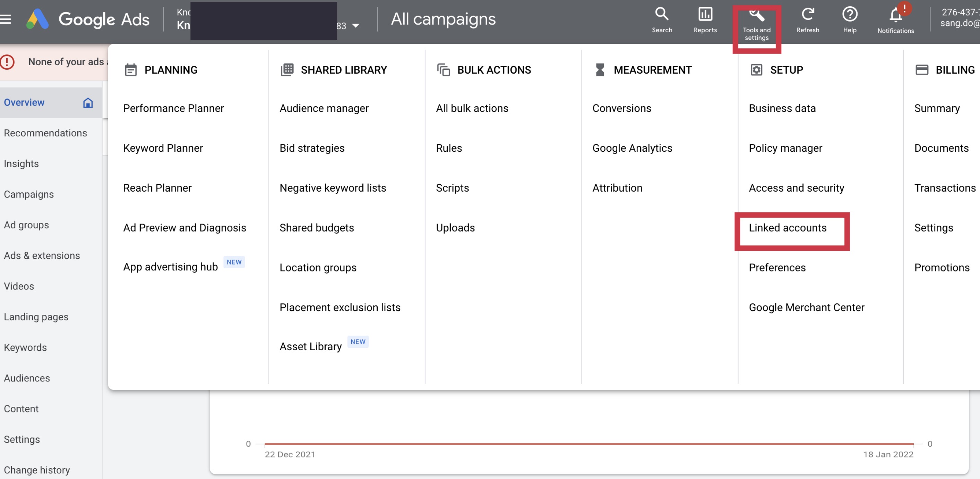The image size is (980, 479).
Task: Open Billing Summary
Action: click(937, 109)
